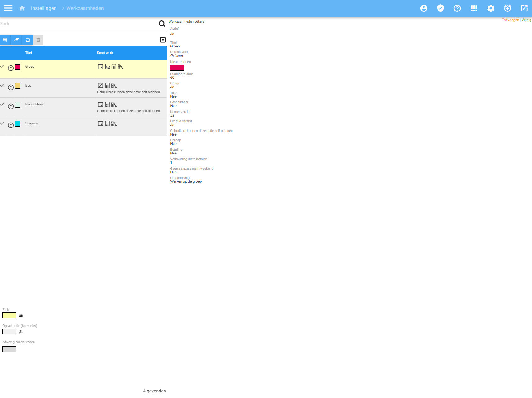
Task: Open the hamburger main menu
Action: coord(8,8)
